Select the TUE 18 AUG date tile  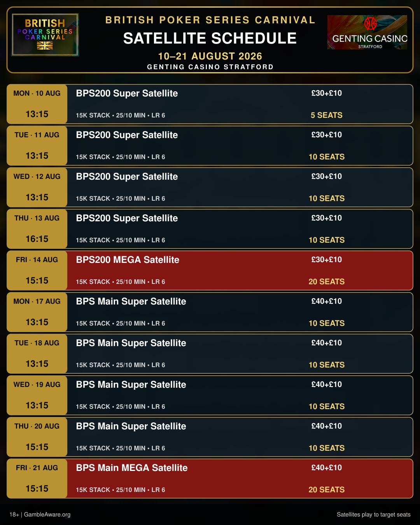pyautogui.click(x=37, y=353)
